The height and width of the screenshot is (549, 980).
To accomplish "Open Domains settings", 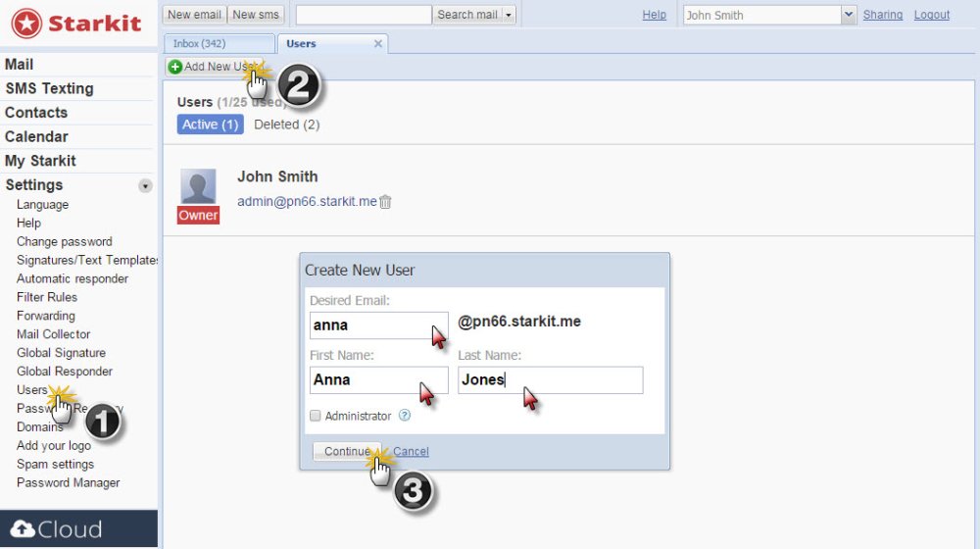I will pos(40,427).
